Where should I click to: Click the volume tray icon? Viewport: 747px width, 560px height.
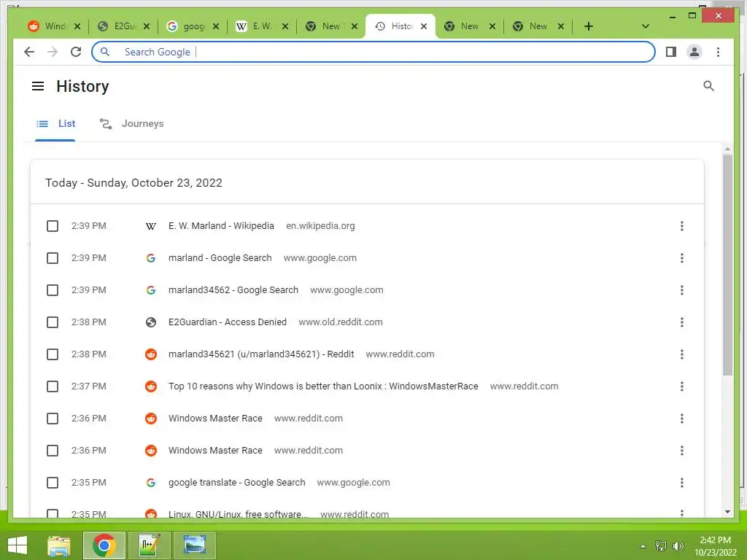pyautogui.click(x=678, y=545)
